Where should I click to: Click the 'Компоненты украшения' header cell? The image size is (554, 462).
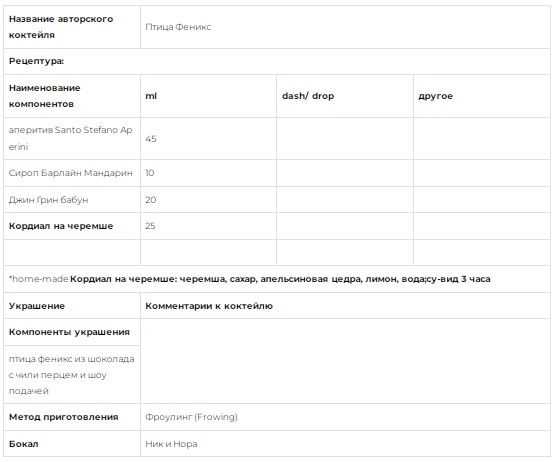click(x=72, y=332)
